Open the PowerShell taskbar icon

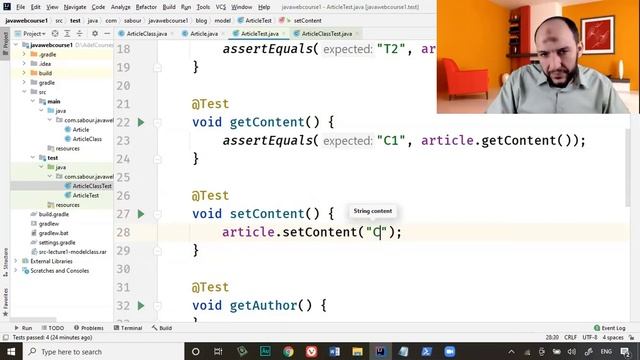[427, 351]
